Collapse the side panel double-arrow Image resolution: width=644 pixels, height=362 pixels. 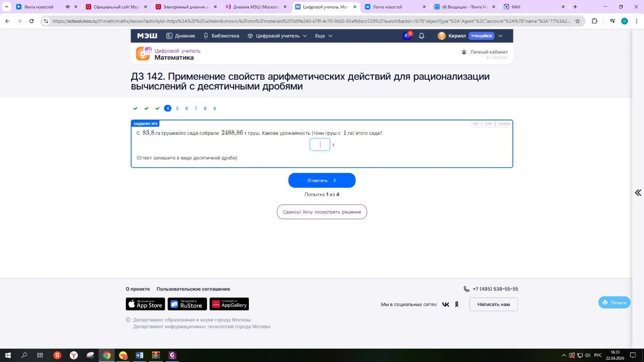coord(638,193)
